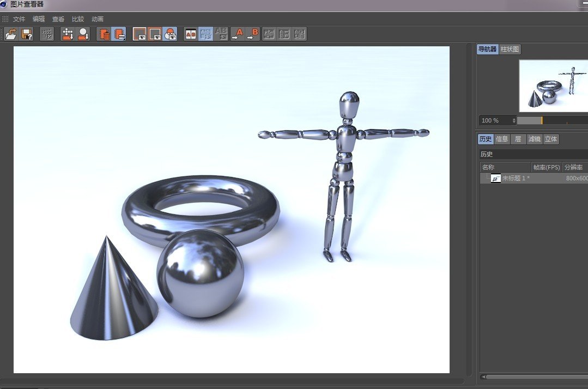Click the AB compare icon
The height and width of the screenshot is (389, 588).
point(191,34)
